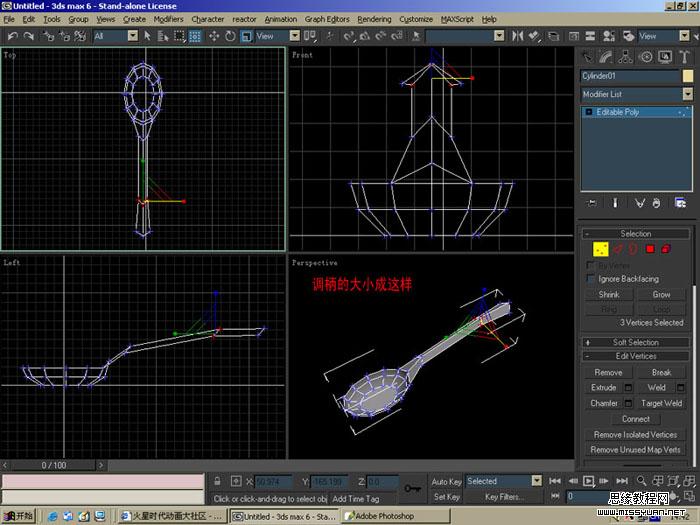This screenshot has width=700, height=525.
Task: Switch to the Modify panel tab
Action: tap(606, 57)
